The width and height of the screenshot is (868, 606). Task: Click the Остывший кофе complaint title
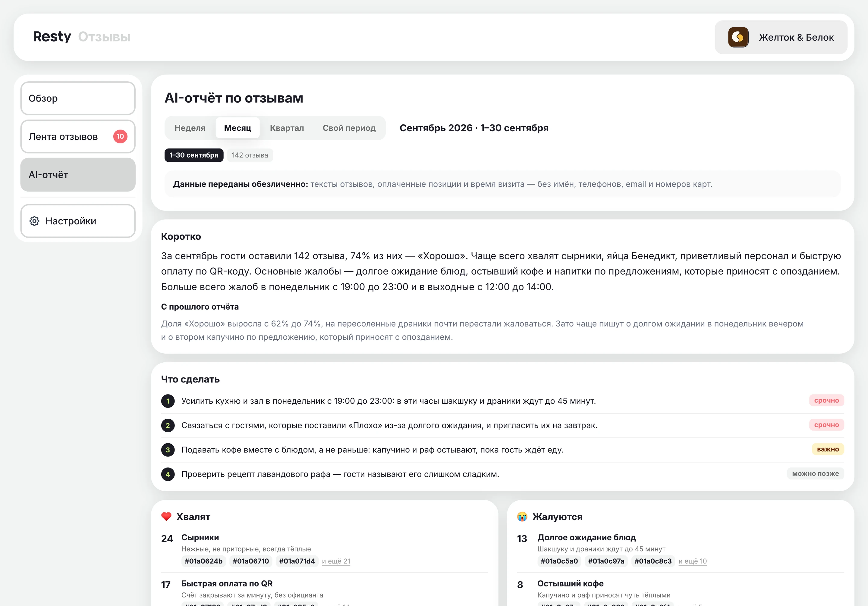570,583
